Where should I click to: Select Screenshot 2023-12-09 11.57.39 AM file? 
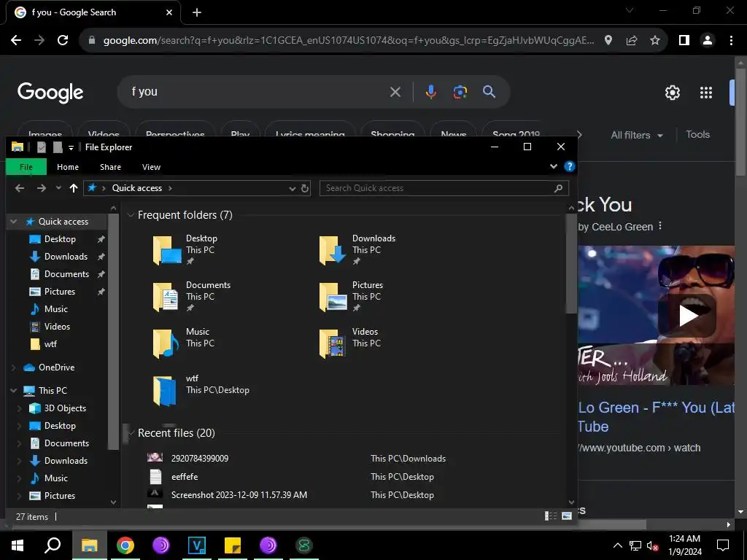tap(239, 495)
